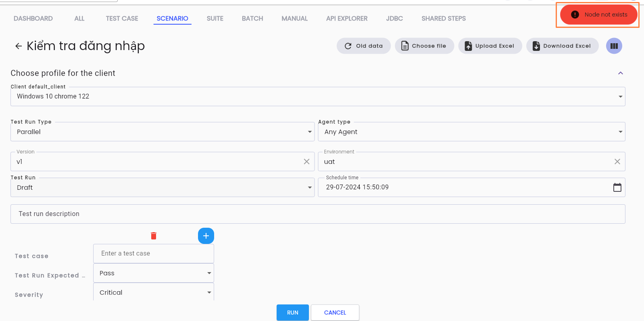
Task: Click the Enter a test case field
Action: click(154, 254)
